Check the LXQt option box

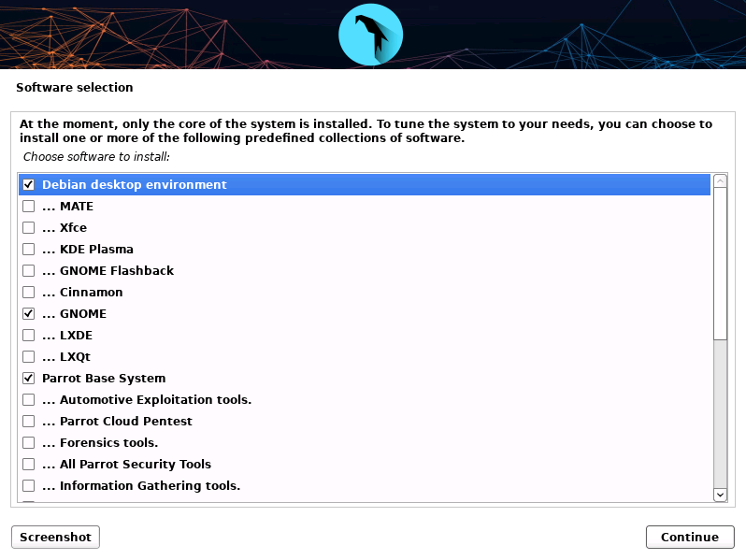29,356
